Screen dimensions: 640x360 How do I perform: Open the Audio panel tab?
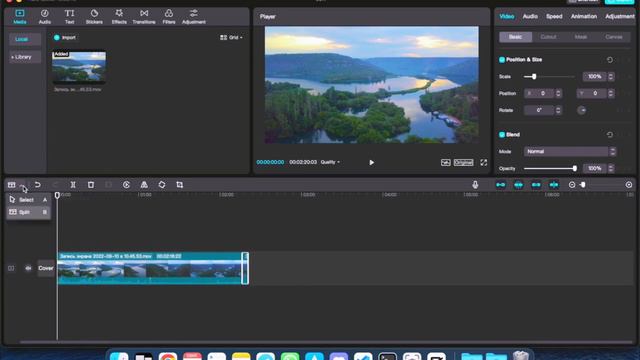tap(44, 17)
